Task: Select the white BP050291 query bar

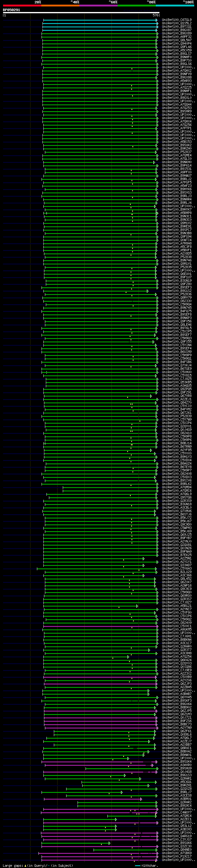Action: (81, 13)
